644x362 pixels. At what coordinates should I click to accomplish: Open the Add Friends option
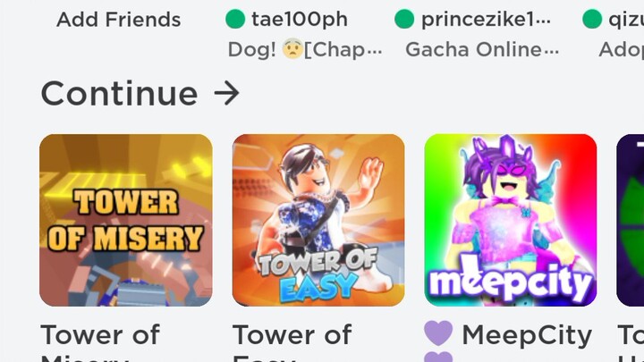[119, 20]
